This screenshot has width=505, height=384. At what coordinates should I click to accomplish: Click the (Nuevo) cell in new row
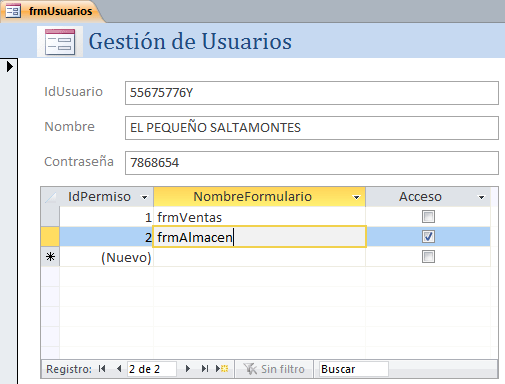106,257
